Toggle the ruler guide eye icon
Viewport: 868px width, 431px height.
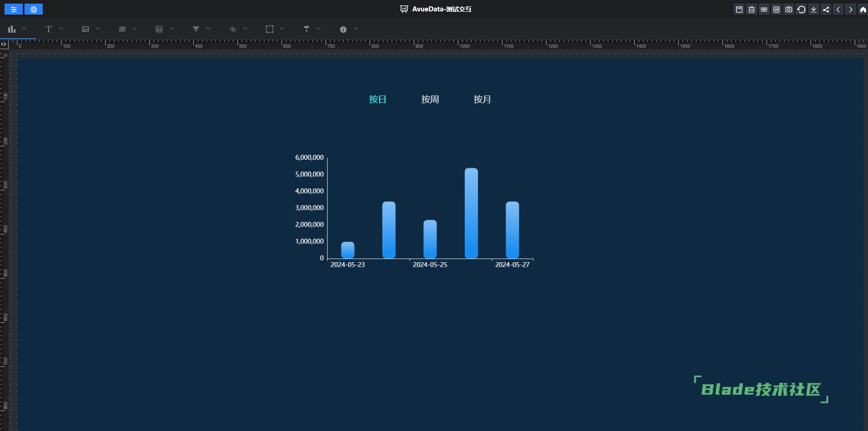tap(4, 44)
